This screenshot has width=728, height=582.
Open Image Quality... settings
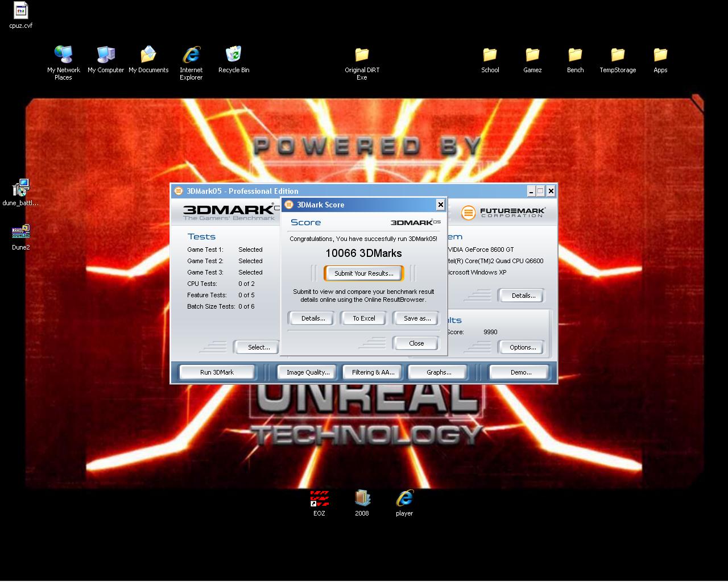[308, 372]
